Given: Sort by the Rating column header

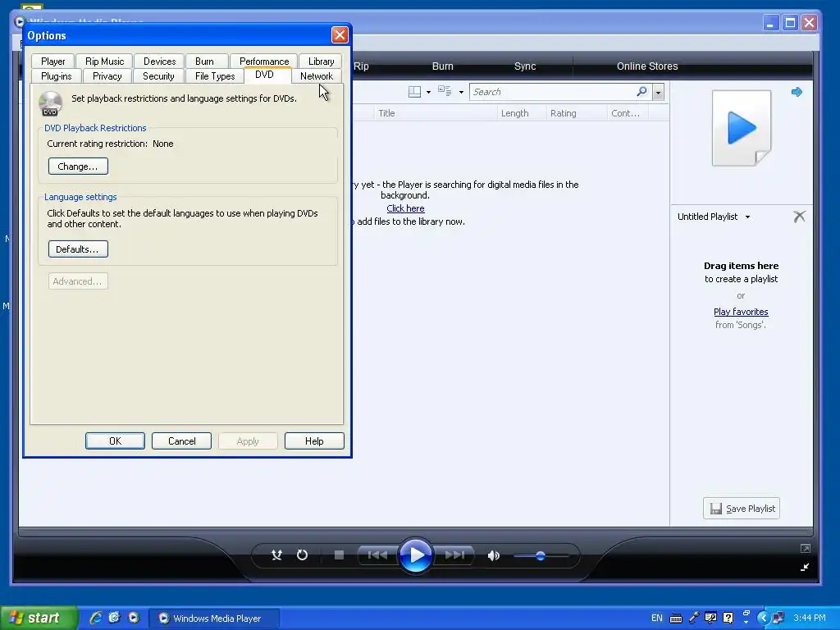Looking at the screenshot, I should click(x=576, y=113).
